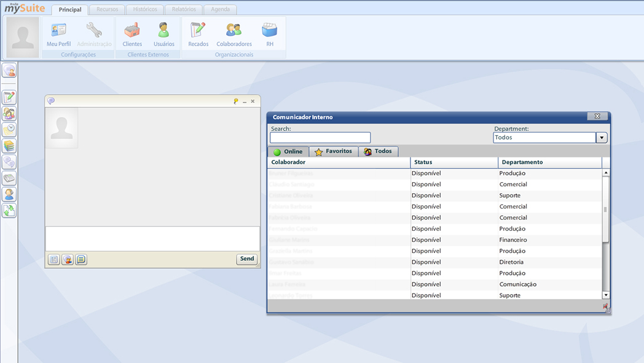Select the Recursos ribbon tab

tap(107, 9)
